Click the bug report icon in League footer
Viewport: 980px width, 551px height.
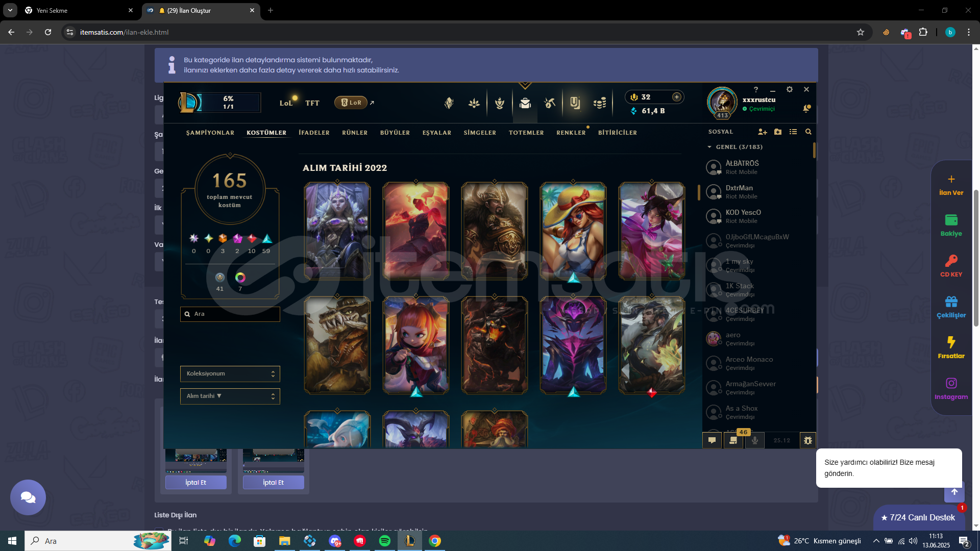[808, 440]
